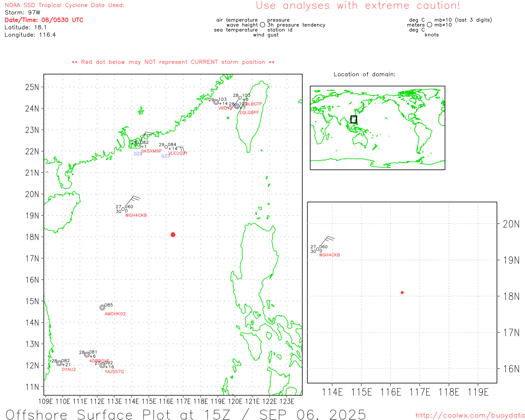The width and height of the screenshot is (525, 420).
Task: Select the GKSXM9P station circle marker
Action: click(139, 145)
